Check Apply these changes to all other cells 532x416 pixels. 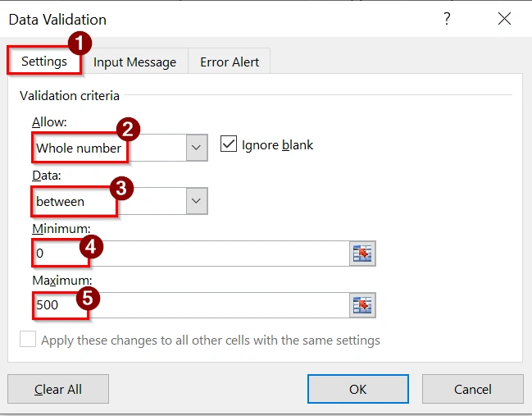pyautogui.click(x=28, y=340)
